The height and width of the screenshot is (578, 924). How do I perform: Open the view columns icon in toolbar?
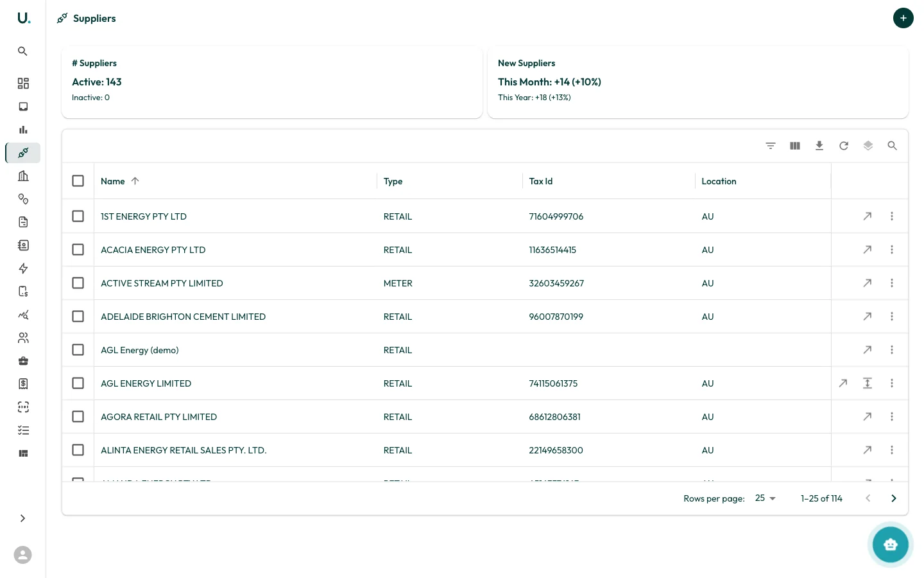[795, 146]
